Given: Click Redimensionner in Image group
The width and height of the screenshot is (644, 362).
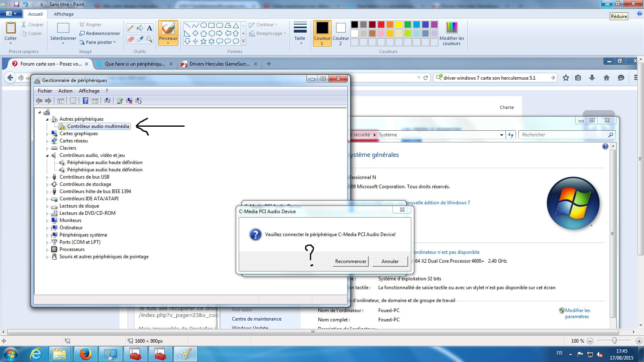Looking at the screenshot, I should [x=99, y=33].
